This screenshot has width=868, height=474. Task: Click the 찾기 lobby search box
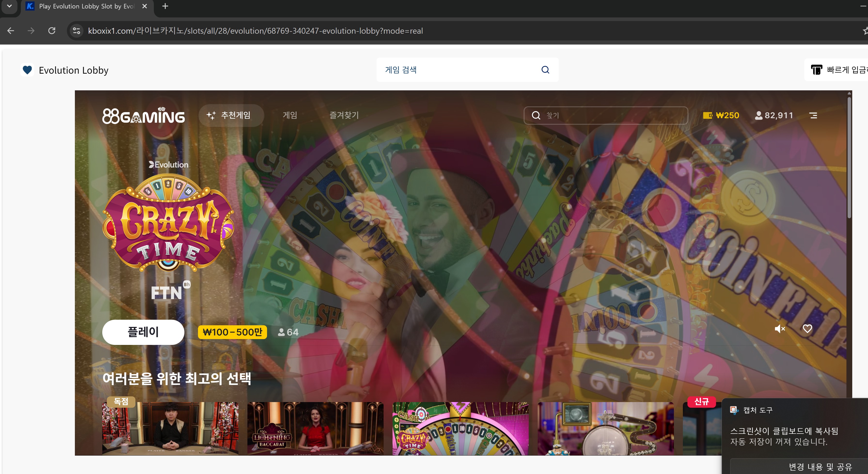coord(606,116)
